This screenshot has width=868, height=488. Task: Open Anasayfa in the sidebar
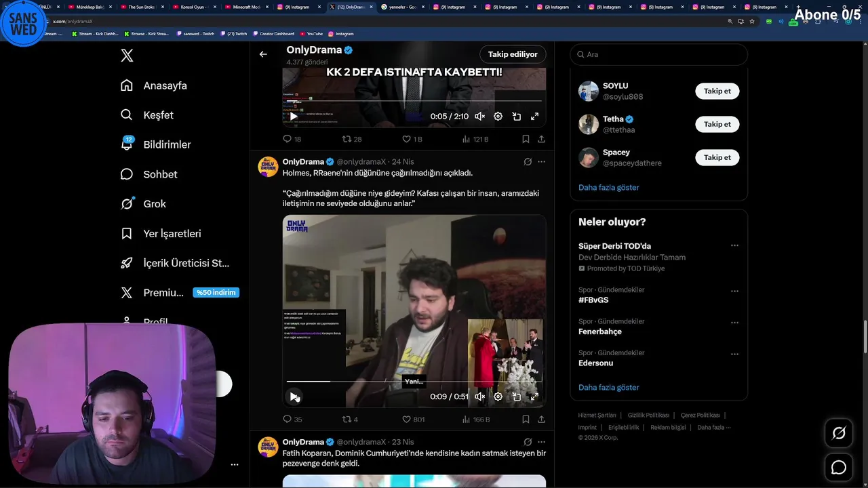pyautogui.click(x=154, y=85)
